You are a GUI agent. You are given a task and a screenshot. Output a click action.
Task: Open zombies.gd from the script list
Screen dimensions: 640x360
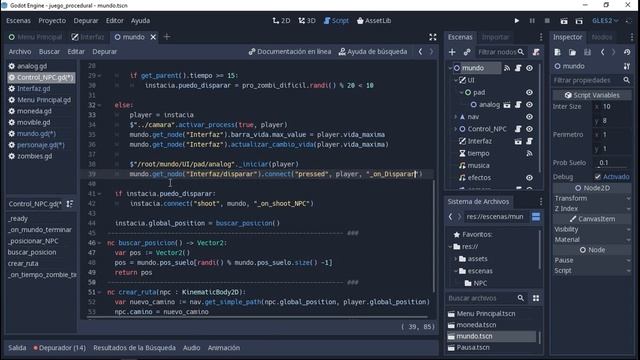point(35,156)
